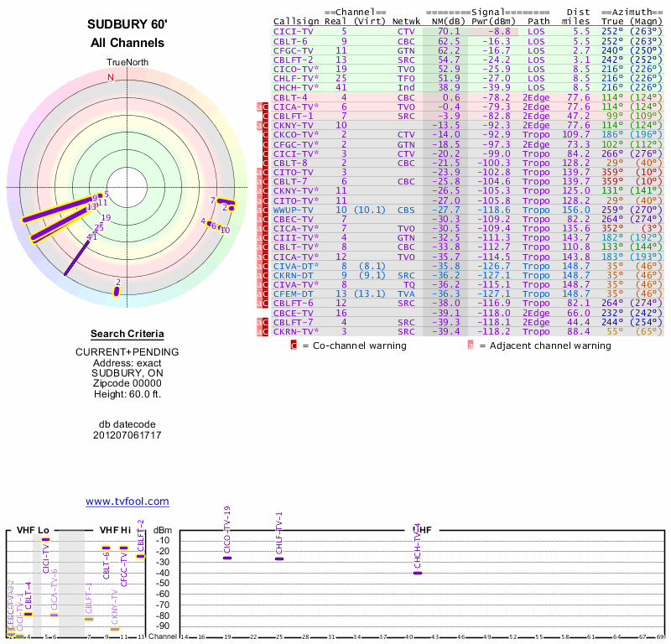Click the CBLFT-2 label in the VHF Hi chart
Image resolution: width=671 pixels, height=644 pixels.
click(140, 536)
